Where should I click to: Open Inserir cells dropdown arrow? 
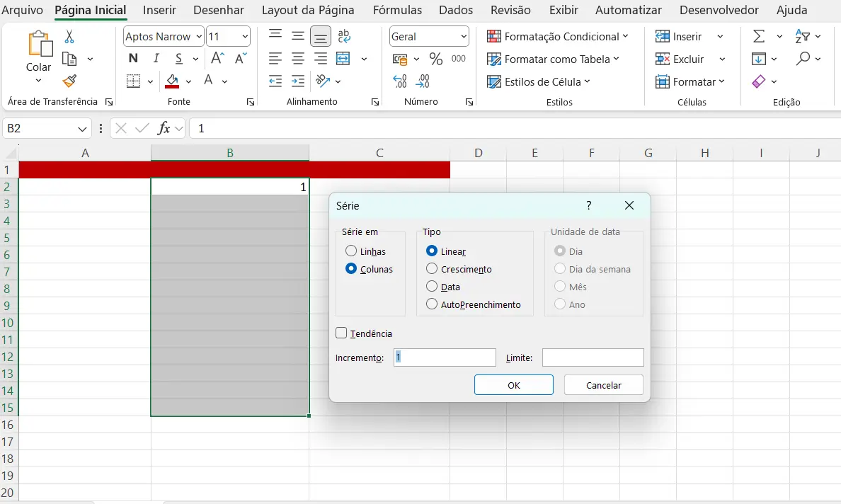pyautogui.click(x=721, y=37)
